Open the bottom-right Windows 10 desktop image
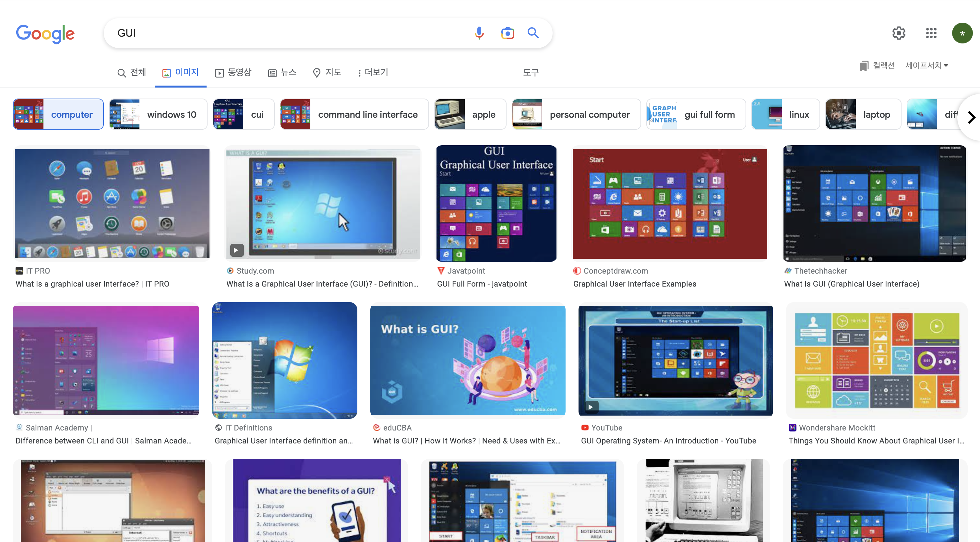The image size is (980, 542). coord(875,500)
